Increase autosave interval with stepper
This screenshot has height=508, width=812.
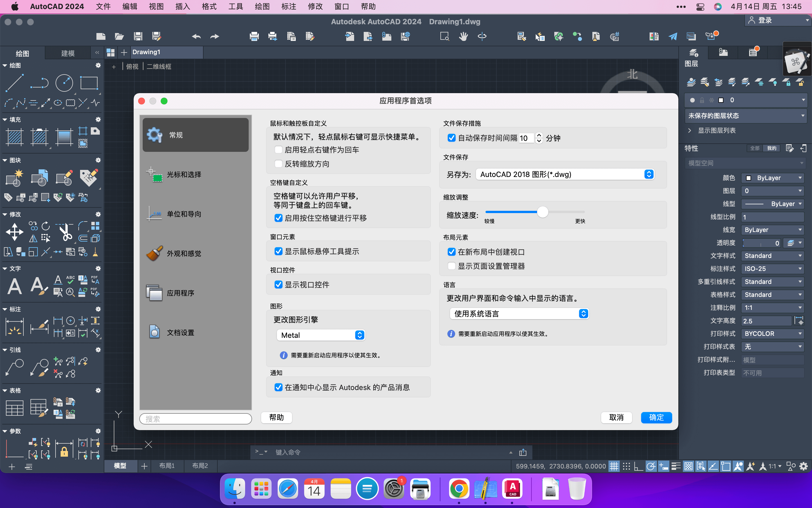point(539,135)
